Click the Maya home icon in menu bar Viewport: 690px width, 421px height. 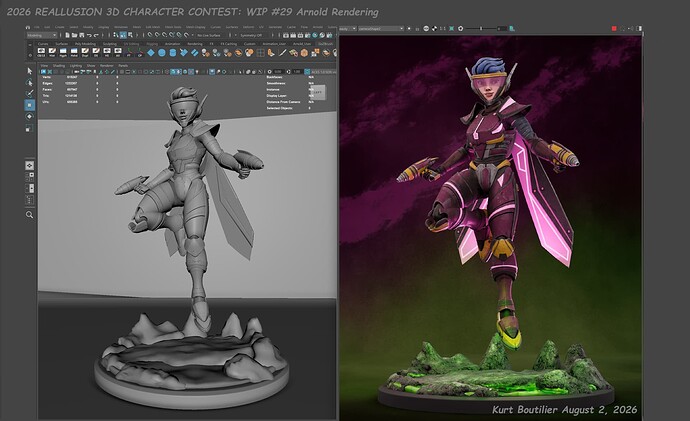(28, 27)
